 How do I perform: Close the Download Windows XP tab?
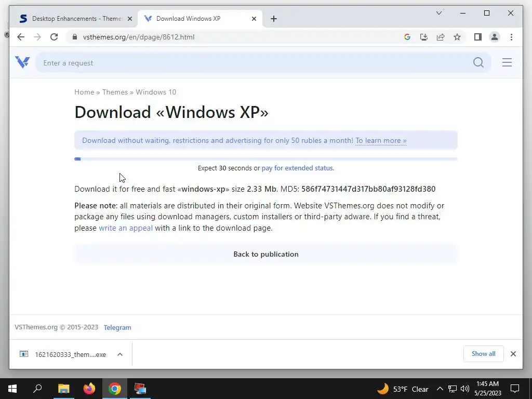tap(254, 19)
